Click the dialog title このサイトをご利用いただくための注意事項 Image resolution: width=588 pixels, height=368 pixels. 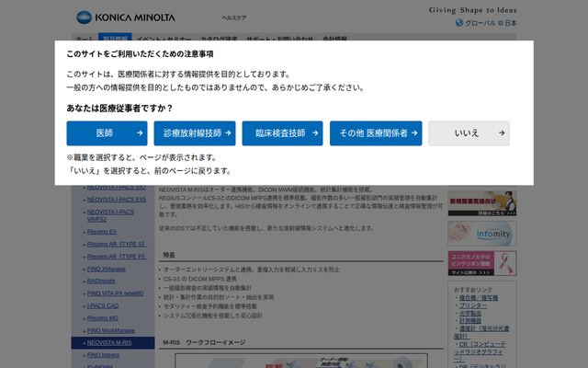pos(140,54)
